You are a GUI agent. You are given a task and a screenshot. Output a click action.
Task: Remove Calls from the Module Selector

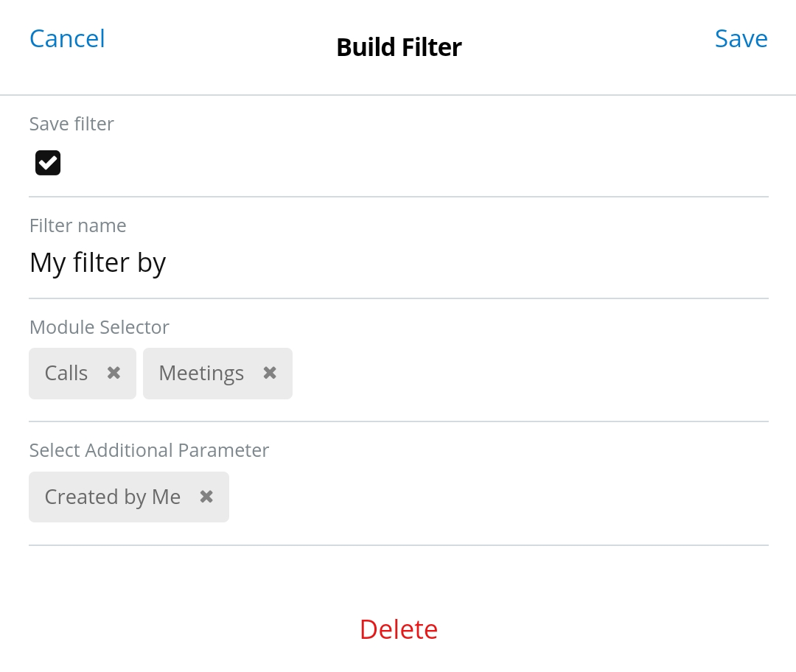[x=114, y=373]
